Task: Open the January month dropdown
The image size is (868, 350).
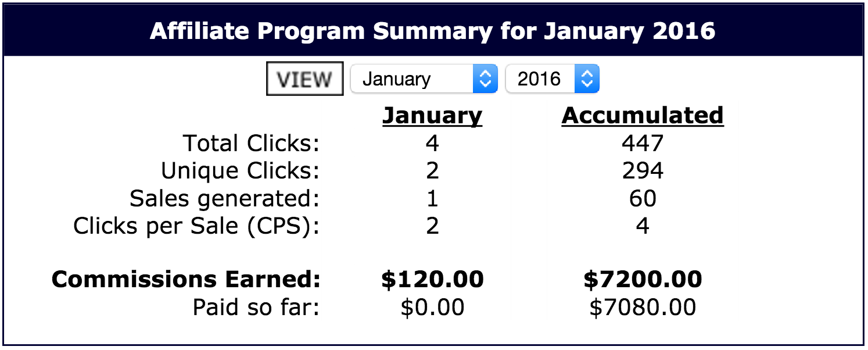Action: [x=424, y=78]
